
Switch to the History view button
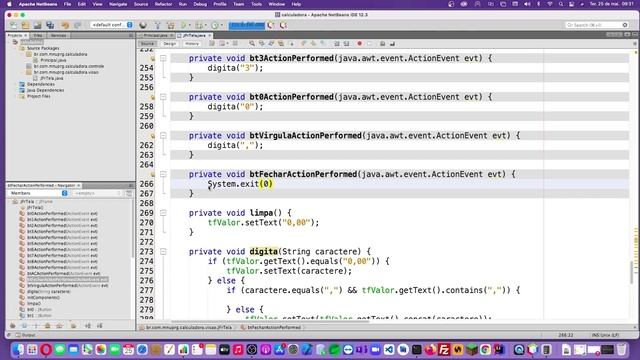[191, 44]
